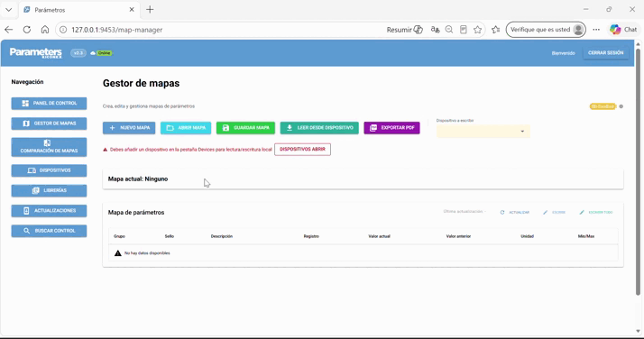The height and width of the screenshot is (339, 644).
Task: Open Comparación de Mapas in the navigation
Action: (49, 147)
